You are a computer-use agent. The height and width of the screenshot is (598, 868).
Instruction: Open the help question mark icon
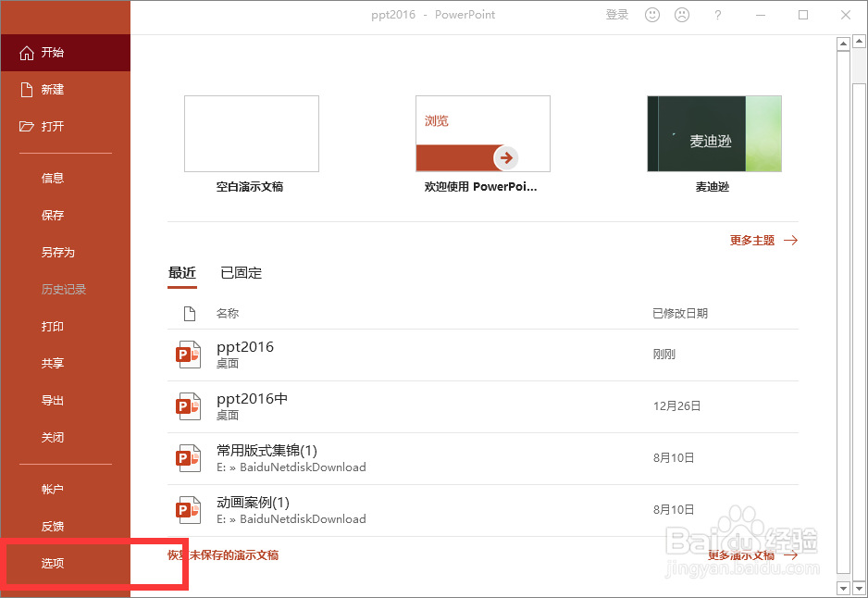point(717,15)
